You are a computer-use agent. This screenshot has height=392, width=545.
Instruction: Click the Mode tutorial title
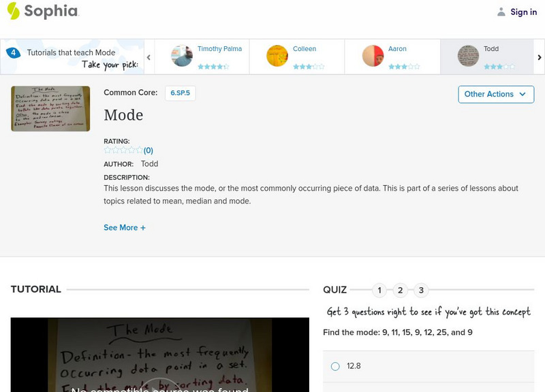pyautogui.click(x=123, y=115)
